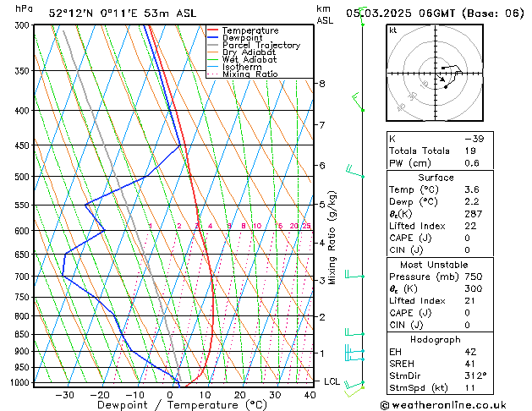Click the Pressure (mb) value 750
532x411 pixels.
[474, 277]
